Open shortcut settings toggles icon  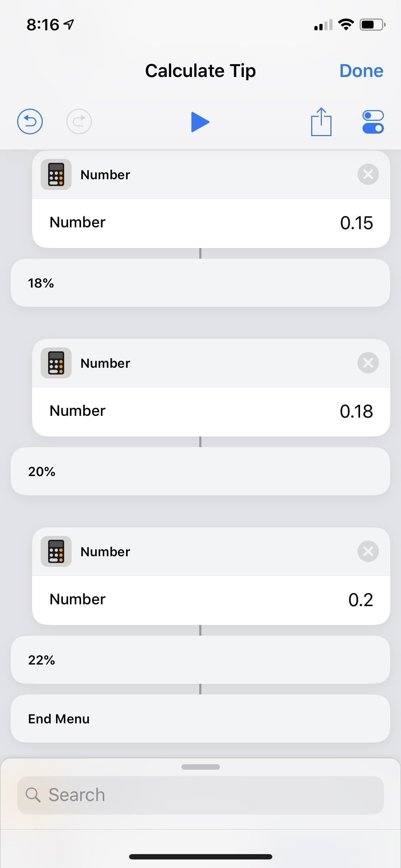pos(373,122)
